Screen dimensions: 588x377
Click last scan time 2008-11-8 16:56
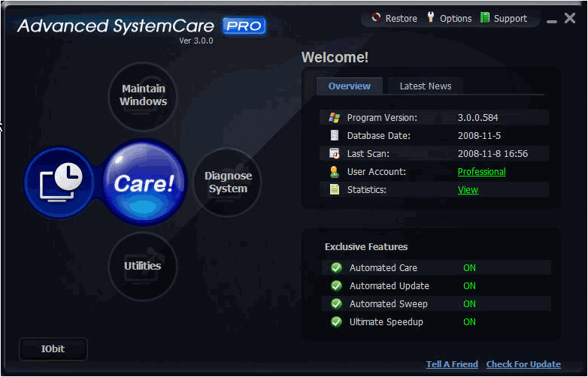click(x=493, y=153)
